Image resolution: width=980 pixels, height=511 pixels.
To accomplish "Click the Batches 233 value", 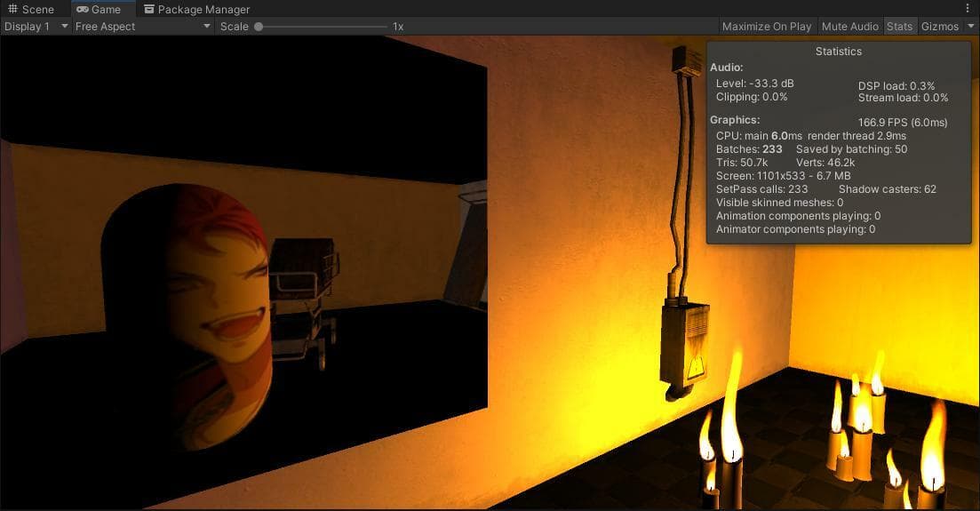I will (772, 149).
